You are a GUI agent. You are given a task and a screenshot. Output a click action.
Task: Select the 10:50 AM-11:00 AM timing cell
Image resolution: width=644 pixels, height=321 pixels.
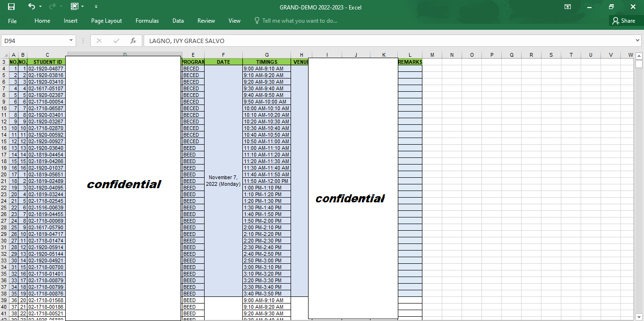[267, 141]
